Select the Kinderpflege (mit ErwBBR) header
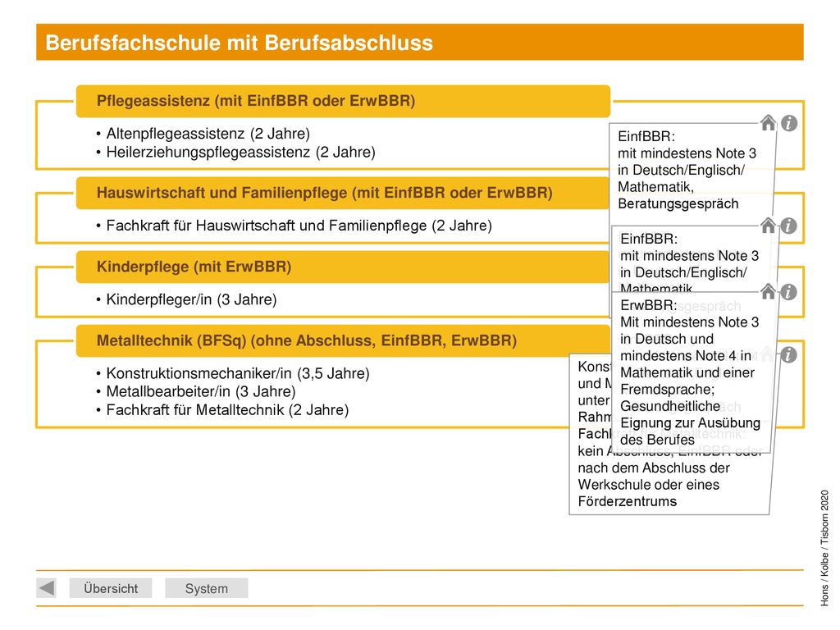 pos(343,267)
